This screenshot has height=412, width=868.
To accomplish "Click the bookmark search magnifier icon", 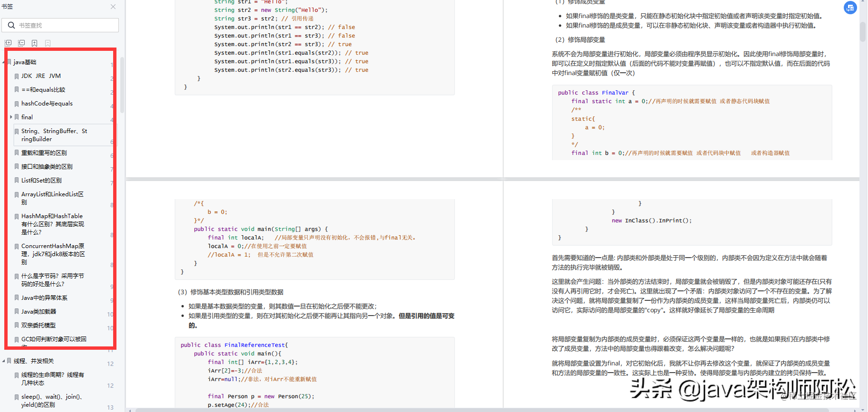I will 11,25.
